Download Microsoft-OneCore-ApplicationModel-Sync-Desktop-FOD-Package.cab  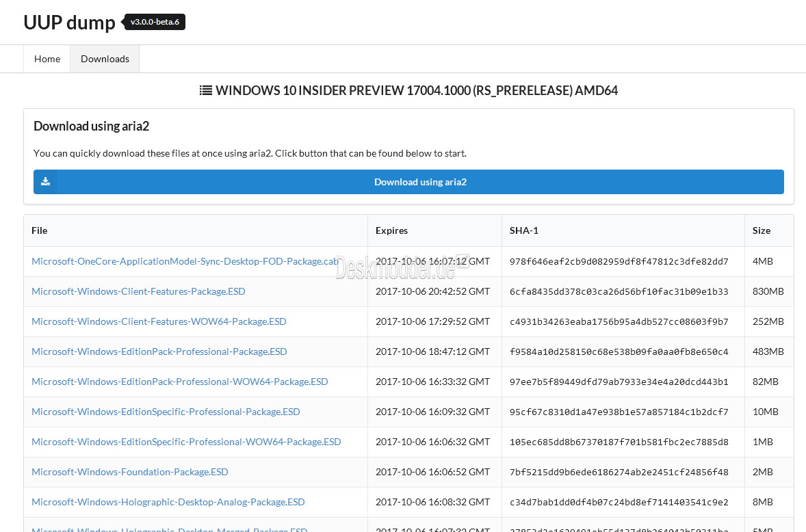coord(185,261)
